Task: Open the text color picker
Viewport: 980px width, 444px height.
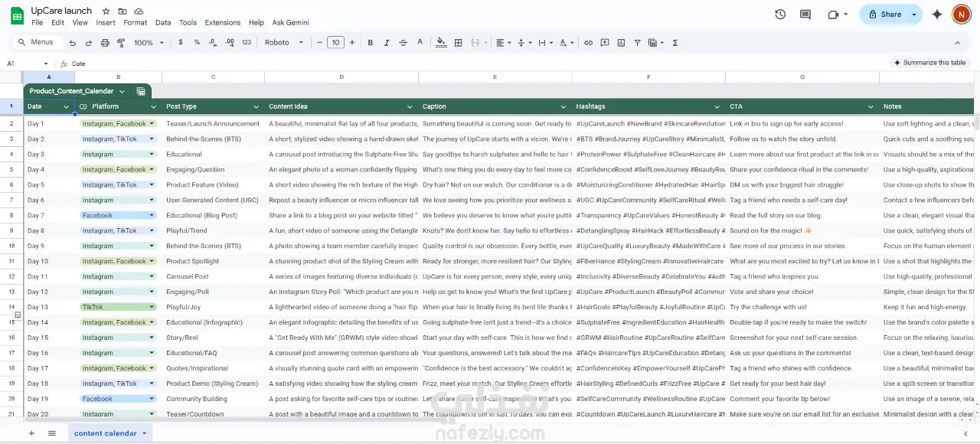Action: pos(420,43)
